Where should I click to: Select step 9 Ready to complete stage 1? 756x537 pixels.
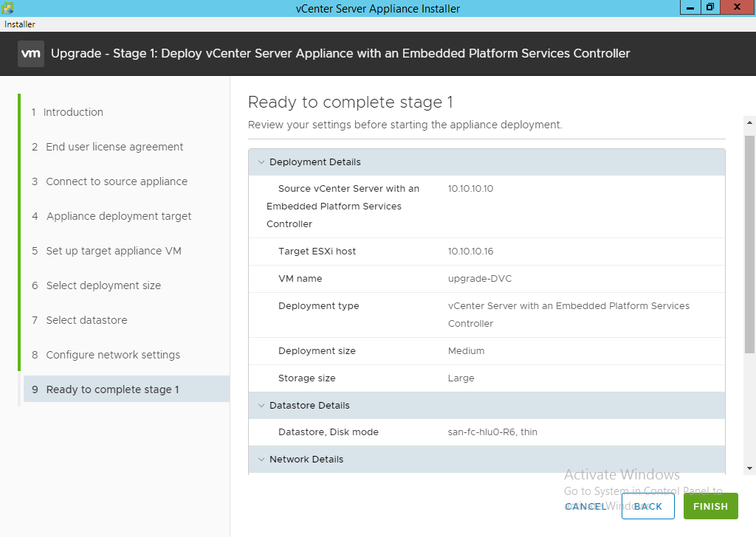pyautogui.click(x=126, y=389)
